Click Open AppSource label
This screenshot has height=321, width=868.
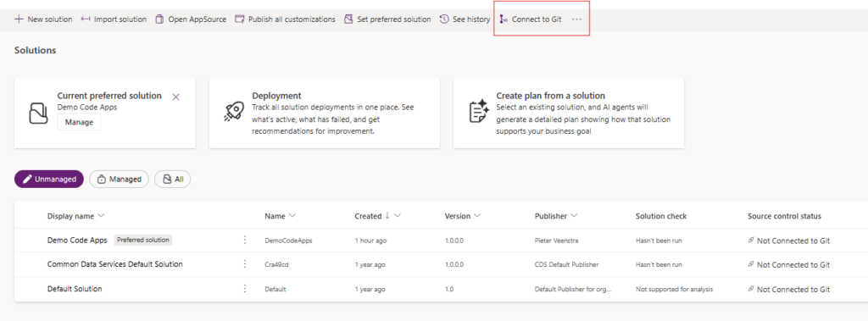[197, 19]
